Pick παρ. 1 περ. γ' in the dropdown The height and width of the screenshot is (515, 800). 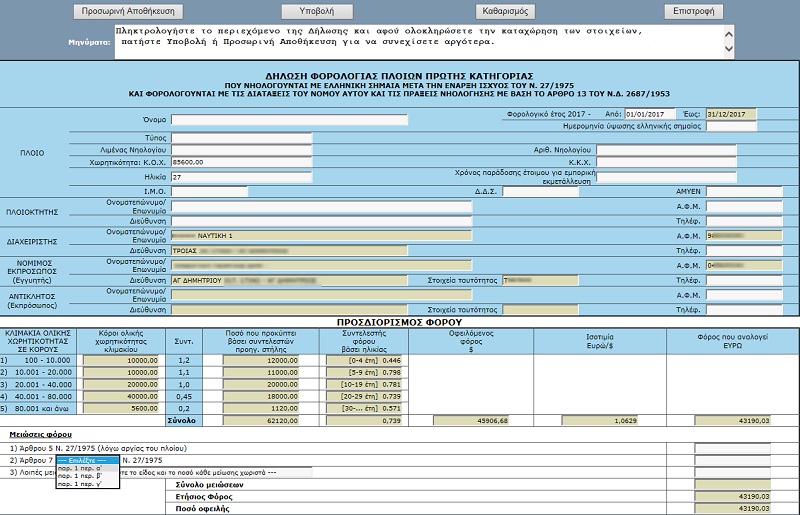pyautogui.click(x=88, y=484)
